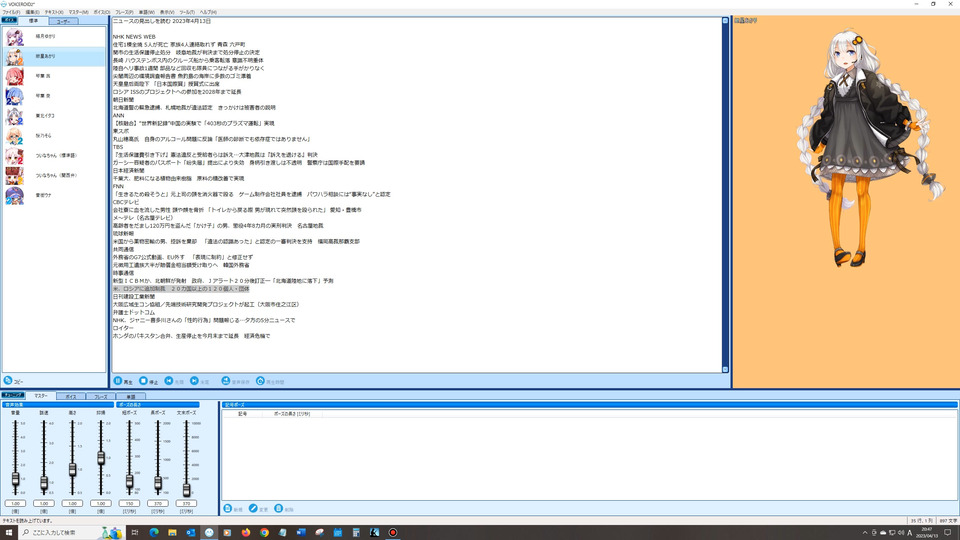Open Firefox from the taskbar
This screenshot has height=540, width=960.
(246, 533)
